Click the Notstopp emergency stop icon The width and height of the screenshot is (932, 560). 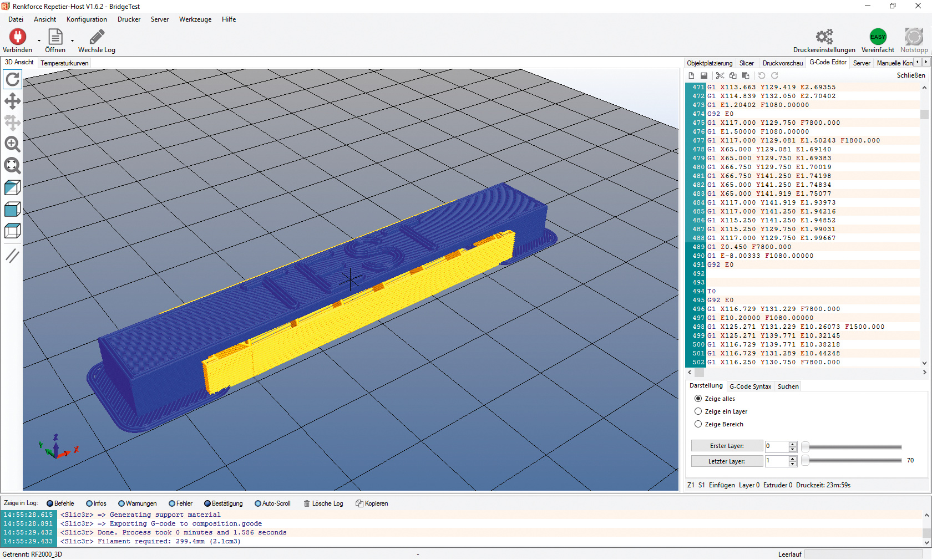click(x=914, y=37)
